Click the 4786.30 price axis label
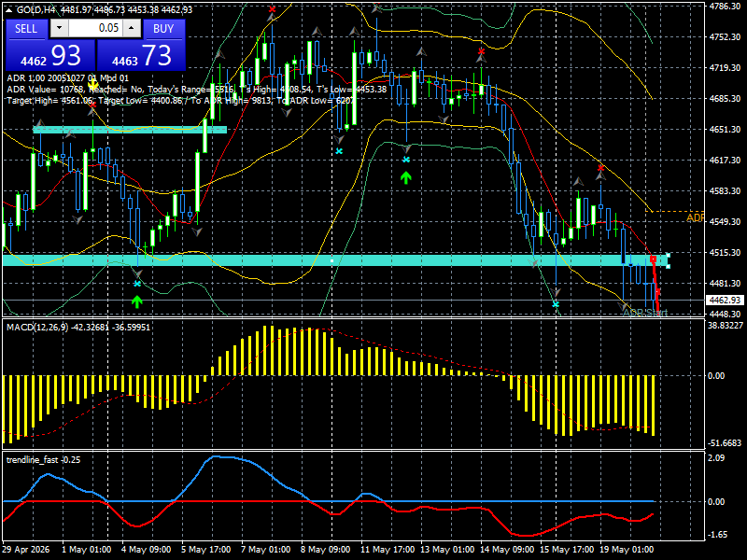Screen dimensions: 747x560 (x=725, y=7)
